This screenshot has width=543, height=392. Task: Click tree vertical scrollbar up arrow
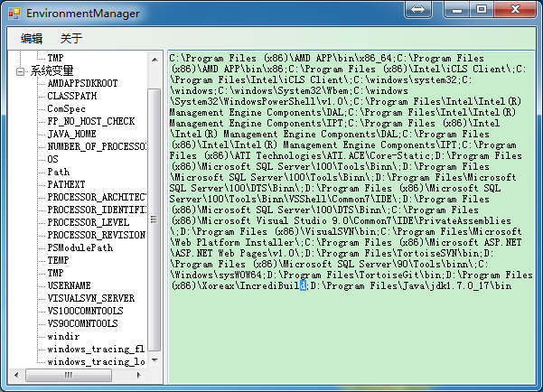[x=154, y=60]
